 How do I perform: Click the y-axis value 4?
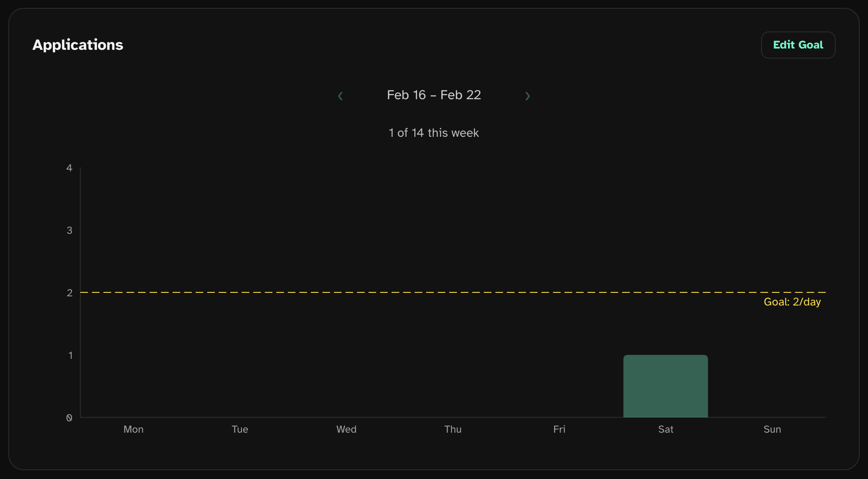69,168
